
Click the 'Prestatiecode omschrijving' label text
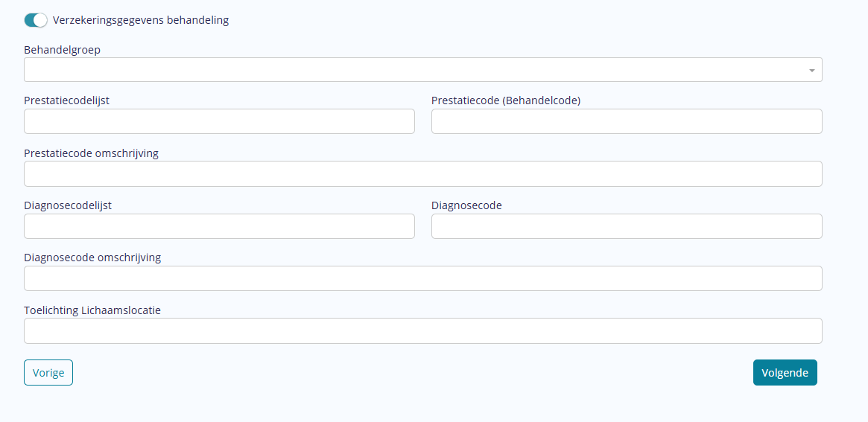point(91,153)
